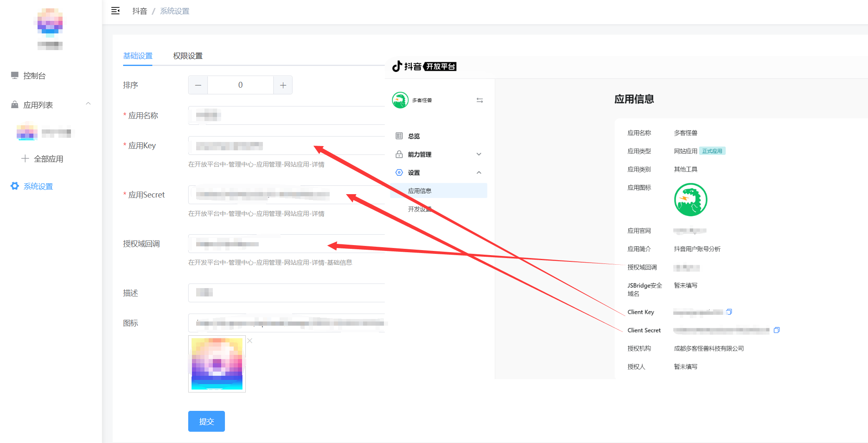This screenshot has width=868, height=443.
Task: Click the 抖音 breadcrumb link
Action: coord(140,11)
